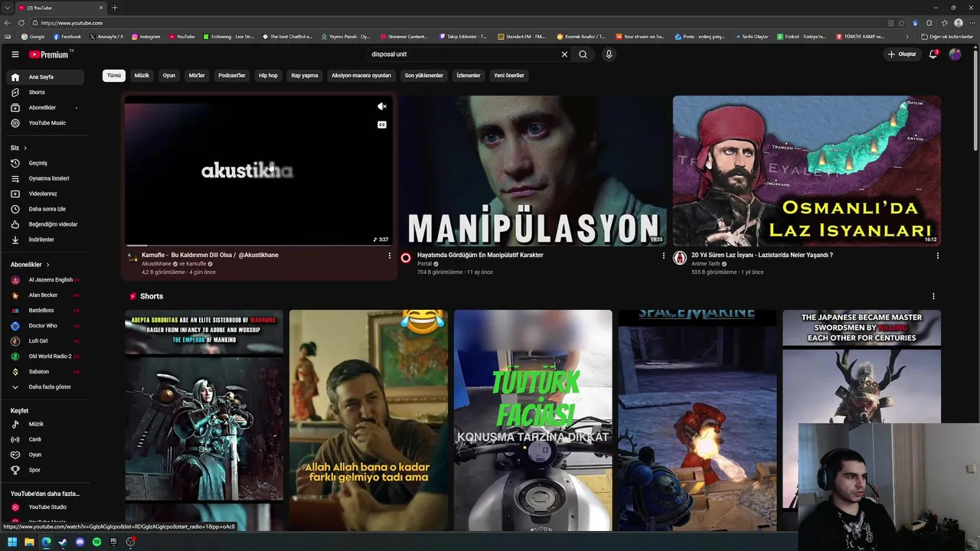The height and width of the screenshot is (551, 980).
Task: Open the notifications bell
Action: pos(933,54)
